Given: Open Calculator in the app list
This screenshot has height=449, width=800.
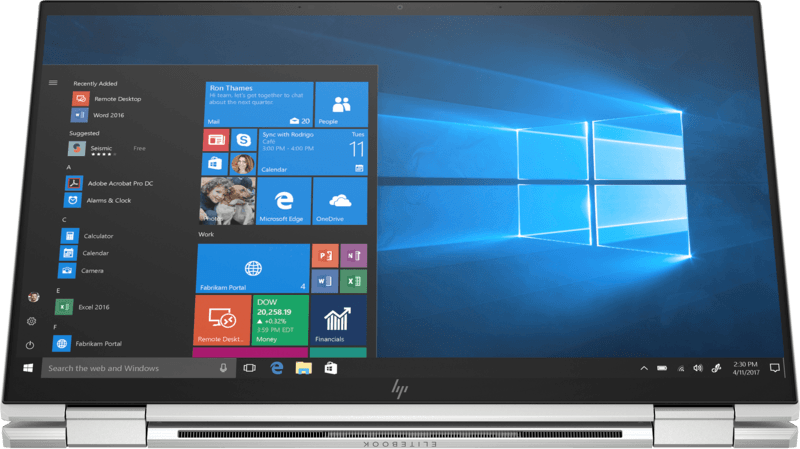Looking at the screenshot, I should click(97, 236).
